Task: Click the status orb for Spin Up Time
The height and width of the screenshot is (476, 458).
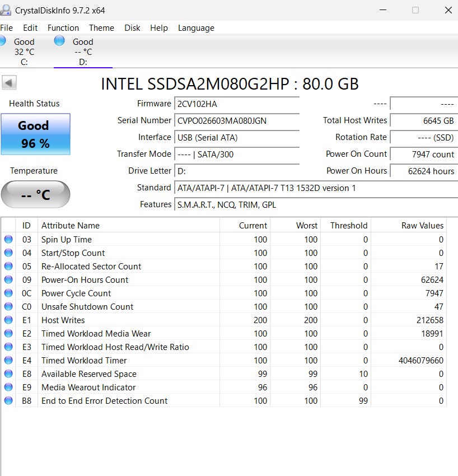Action: pyautogui.click(x=8, y=239)
